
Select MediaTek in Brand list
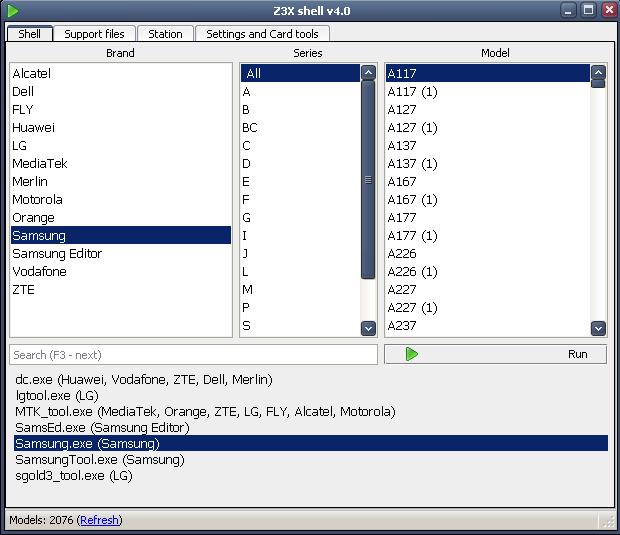[121, 163]
